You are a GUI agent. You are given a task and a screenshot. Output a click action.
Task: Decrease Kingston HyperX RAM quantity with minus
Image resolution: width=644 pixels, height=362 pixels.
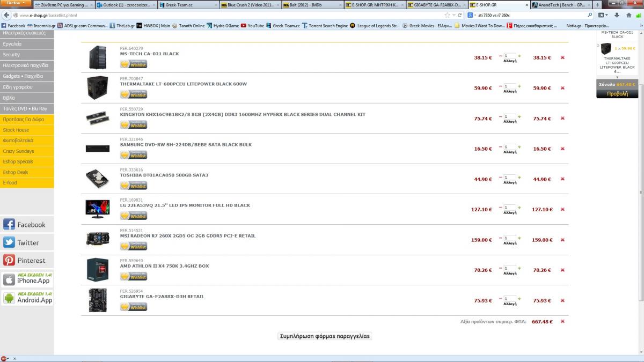500,116
